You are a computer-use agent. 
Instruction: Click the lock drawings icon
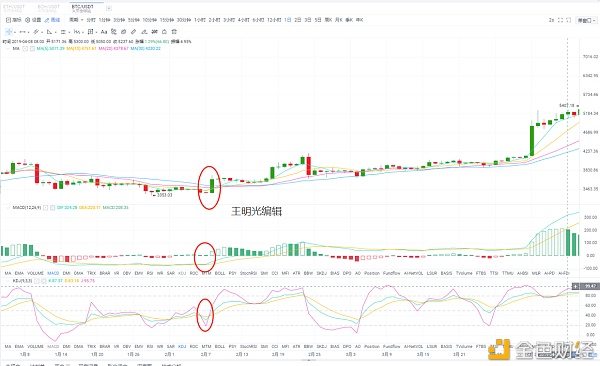click(164, 32)
